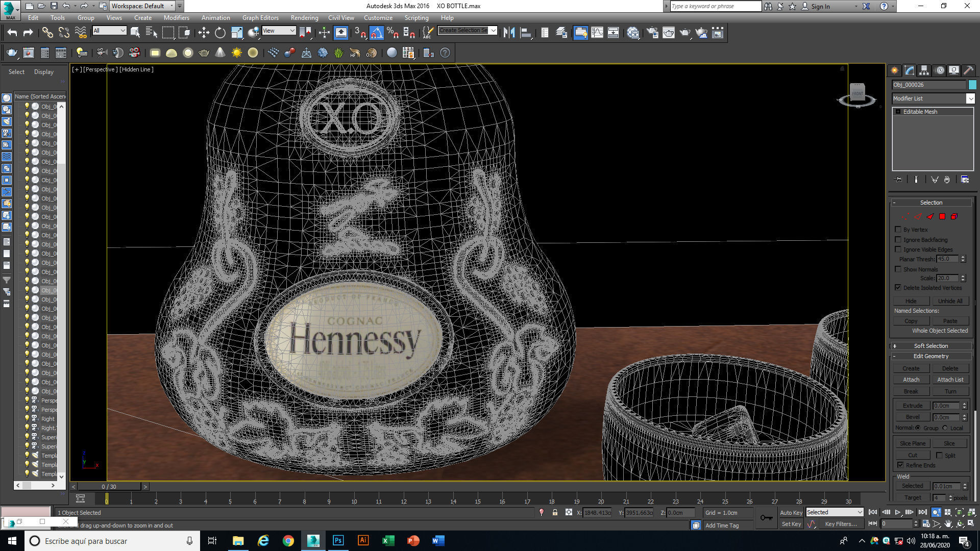Select Polygon sub-object level icon
The image size is (980, 551).
[942, 216]
